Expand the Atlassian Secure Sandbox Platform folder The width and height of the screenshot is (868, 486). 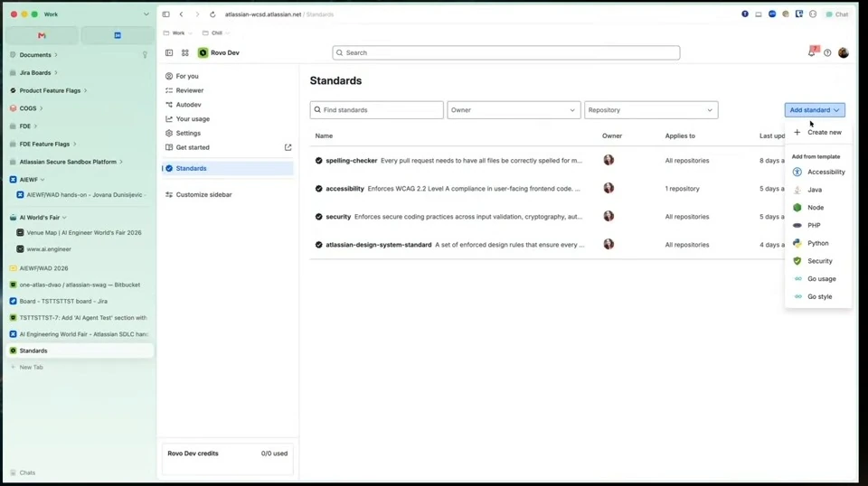[x=121, y=162]
